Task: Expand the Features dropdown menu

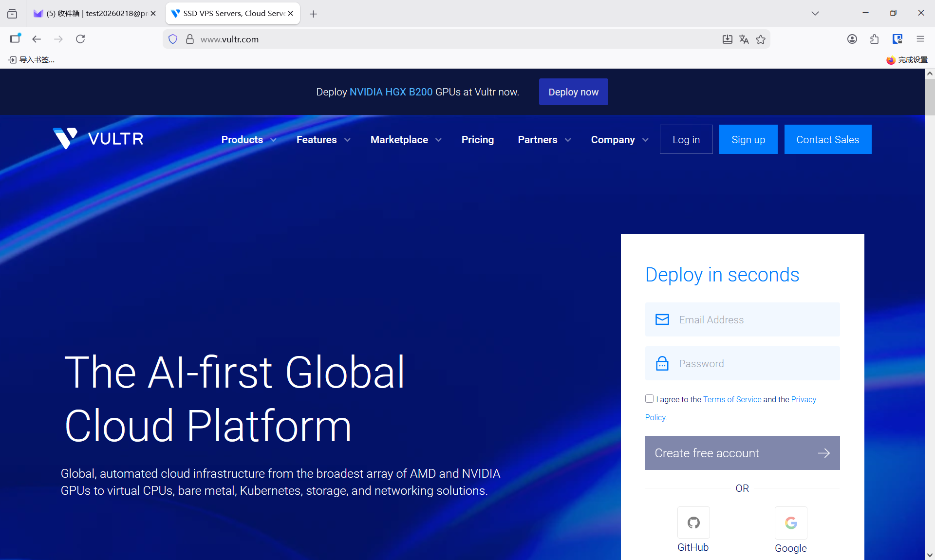Action: click(323, 140)
